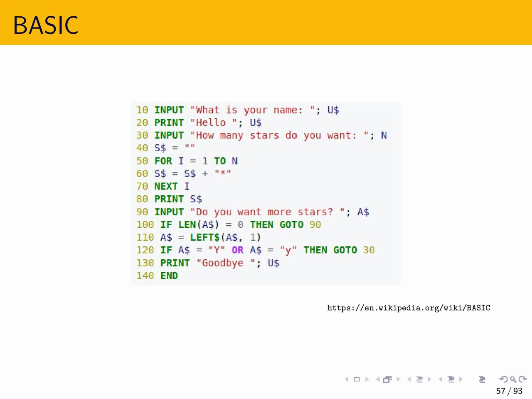The image size is (532, 399).
Task: Click code line 40 S$ = ""
Action: point(165,148)
